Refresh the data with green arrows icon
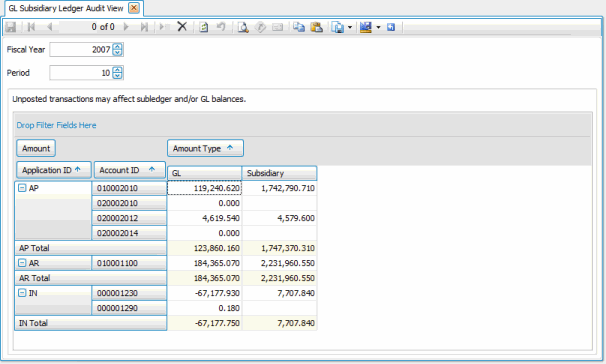The height and width of the screenshot is (364, 606). pyautogui.click(x=203, y=27)
